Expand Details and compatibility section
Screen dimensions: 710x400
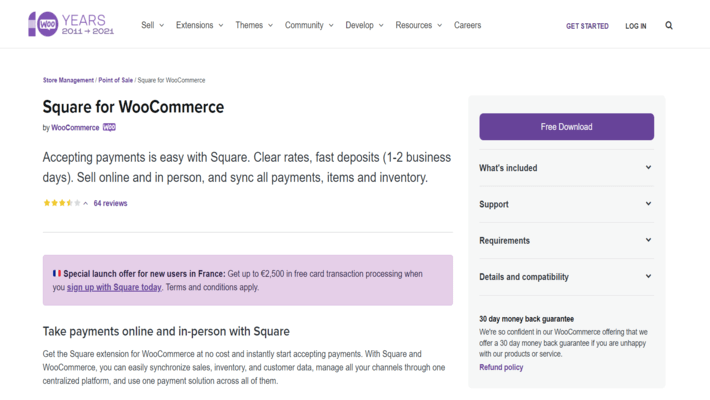[566, 277]
